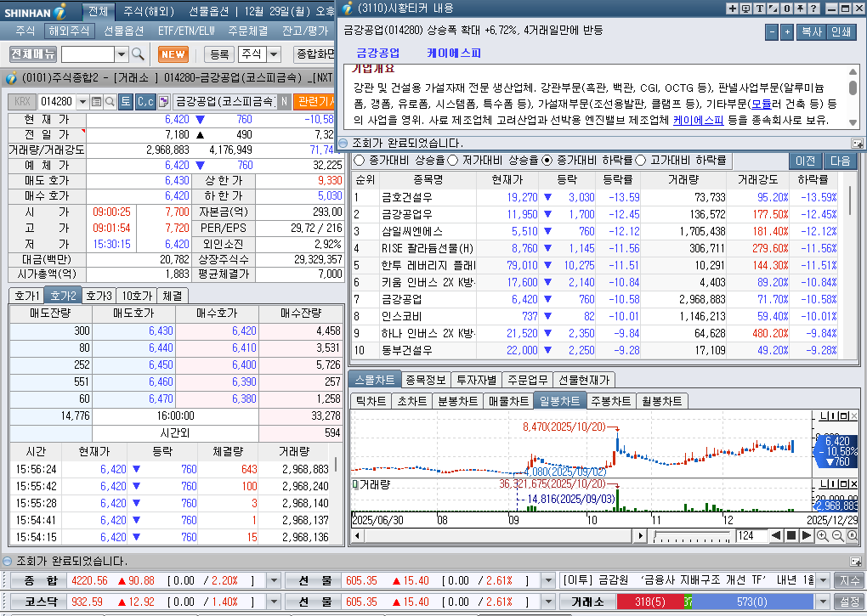
Task: Stop chart playback with the square button
Action: pos(791,535)
